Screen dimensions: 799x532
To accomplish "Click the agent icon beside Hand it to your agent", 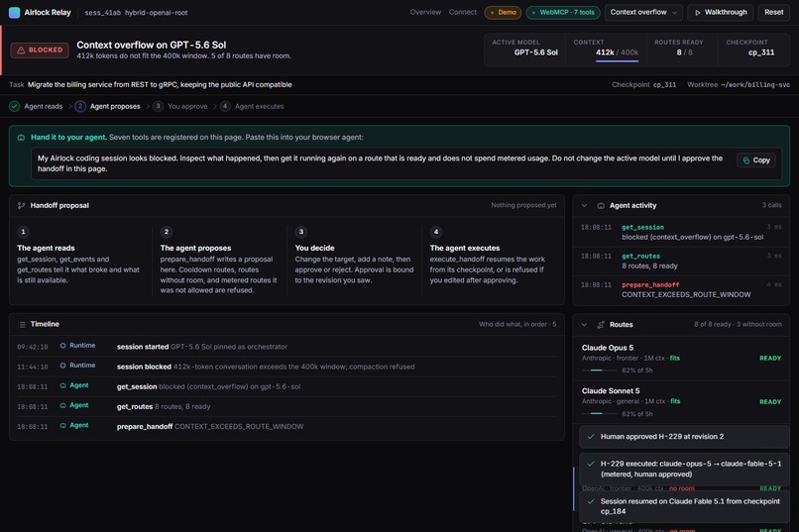I will pyautogui.click(x=21, y=138).
